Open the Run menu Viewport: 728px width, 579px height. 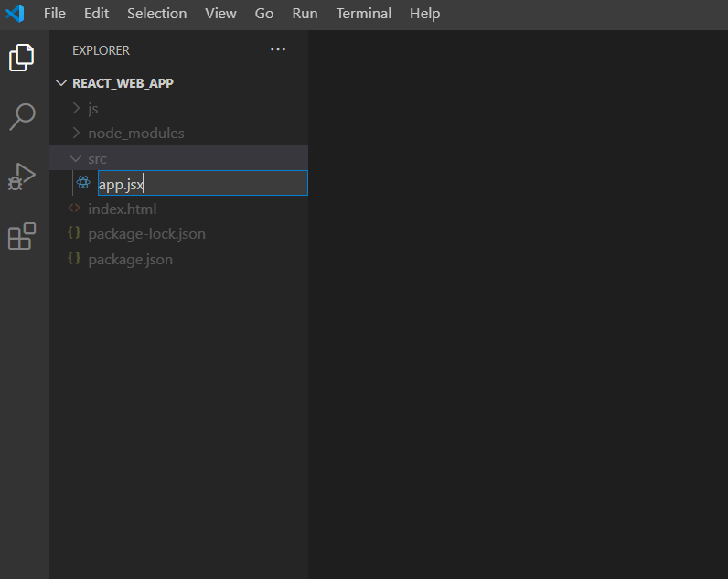305,14
